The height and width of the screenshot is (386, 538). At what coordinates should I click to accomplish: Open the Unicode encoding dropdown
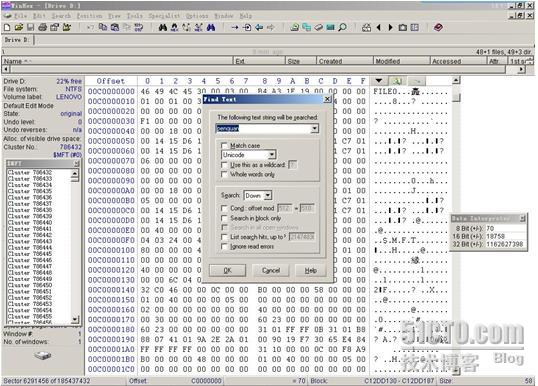(271, 155)
